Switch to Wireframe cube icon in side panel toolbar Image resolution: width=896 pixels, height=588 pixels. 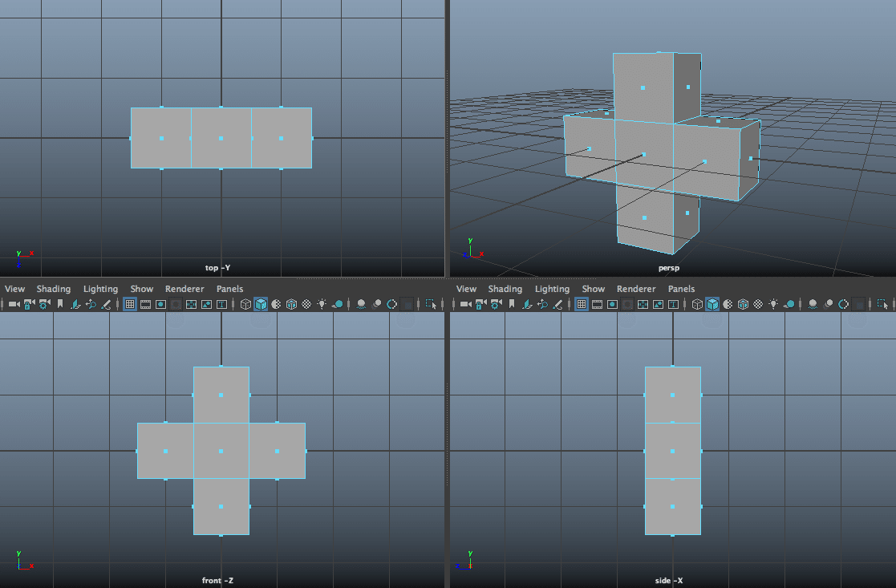697,304
